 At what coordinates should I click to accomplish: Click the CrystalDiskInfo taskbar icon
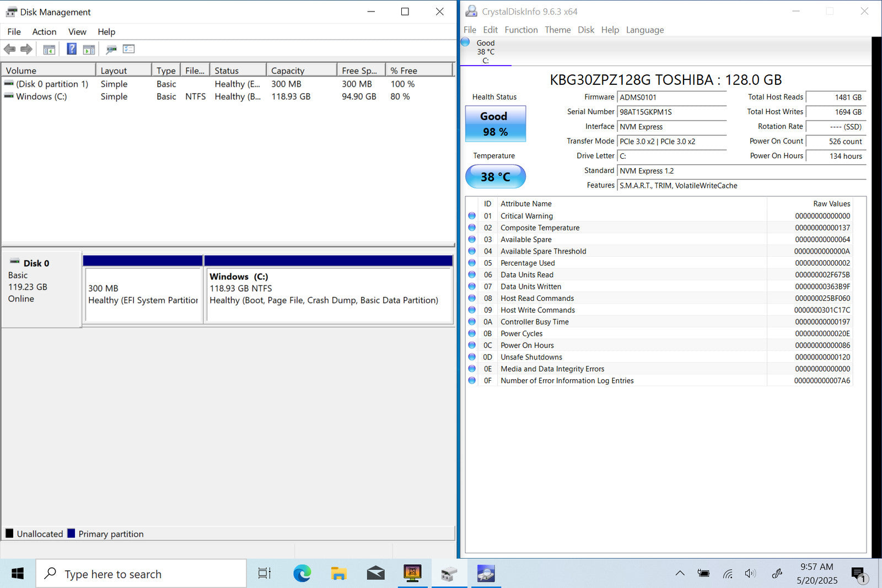click(x=486, y=574)
